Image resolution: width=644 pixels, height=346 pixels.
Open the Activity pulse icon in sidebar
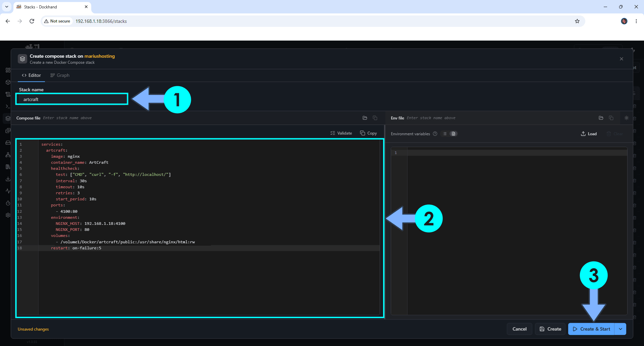(x=8, y=191)
